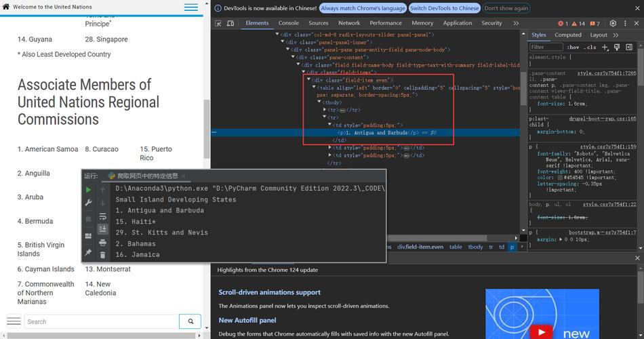Collapse the field-item even div node
The image size is (644, 339).
308,79
